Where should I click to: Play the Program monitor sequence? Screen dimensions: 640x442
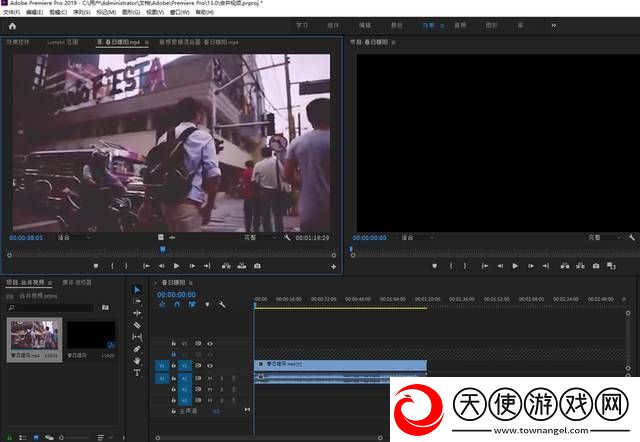click(515, 266)
